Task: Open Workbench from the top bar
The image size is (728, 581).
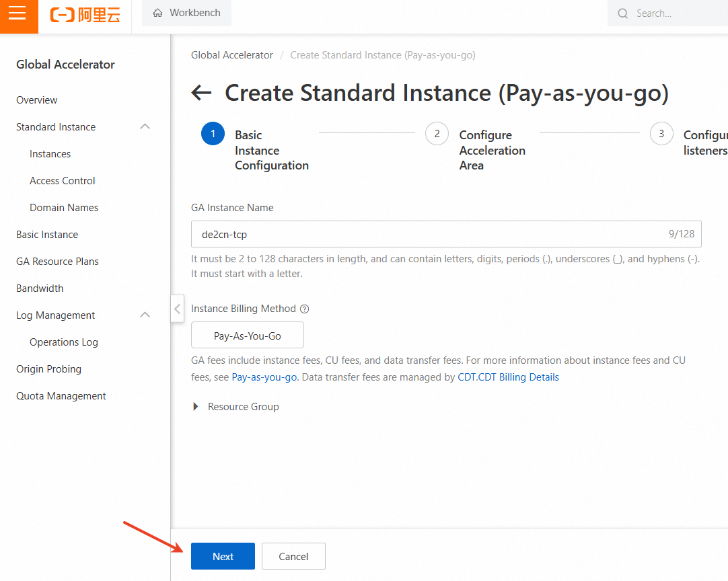Action: [x=186, y=13]
